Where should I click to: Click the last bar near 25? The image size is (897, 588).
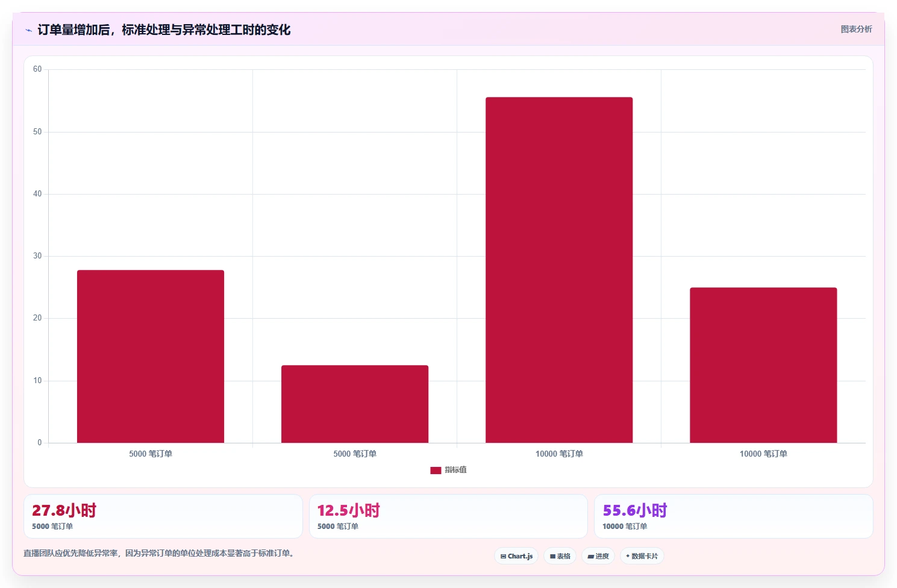pyautogui.click(x=763, y=365)
